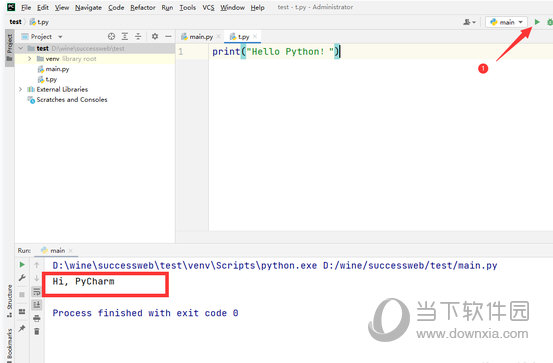Open the Run menu
This screenshot has height=363, width=553.
[167, 7]
